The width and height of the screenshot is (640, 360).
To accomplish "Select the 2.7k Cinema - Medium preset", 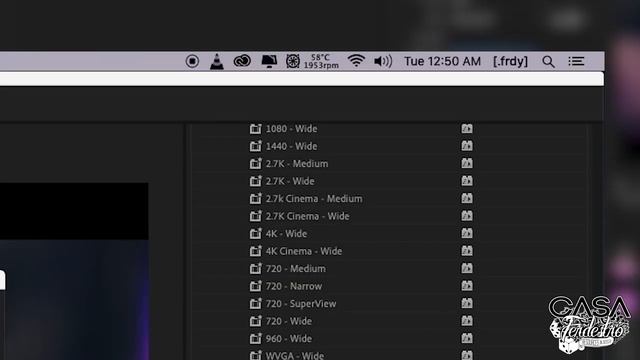I will coord(314,199).
